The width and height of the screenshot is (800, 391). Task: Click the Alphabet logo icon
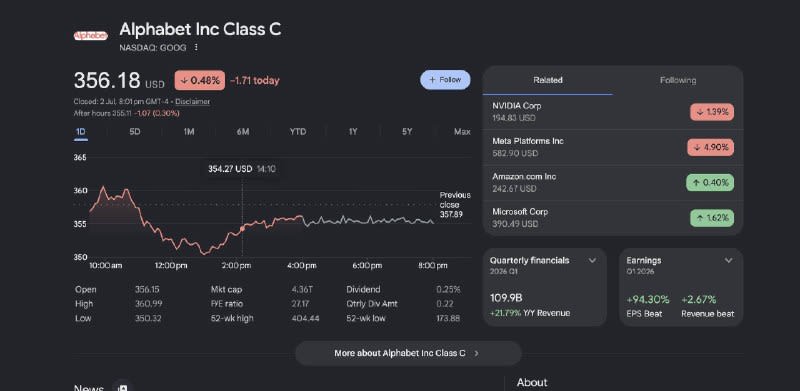pyautogui.click(x=90, y=36)
